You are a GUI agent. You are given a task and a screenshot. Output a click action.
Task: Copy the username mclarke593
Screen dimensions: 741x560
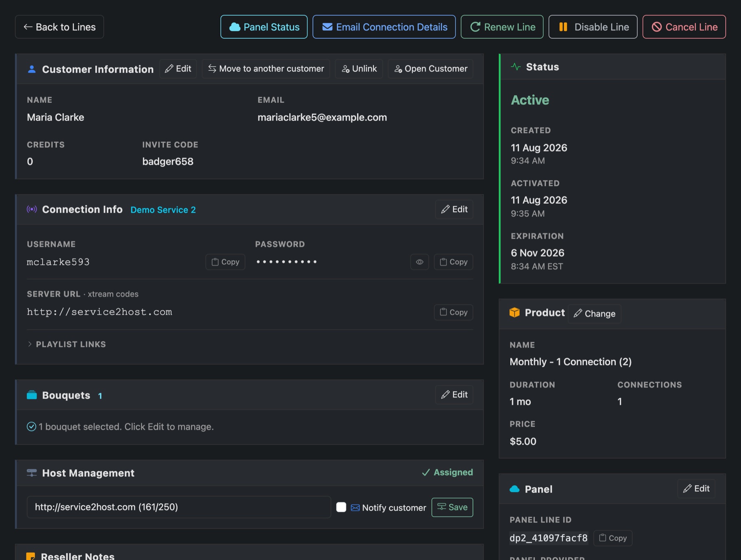tap(225, 262)
